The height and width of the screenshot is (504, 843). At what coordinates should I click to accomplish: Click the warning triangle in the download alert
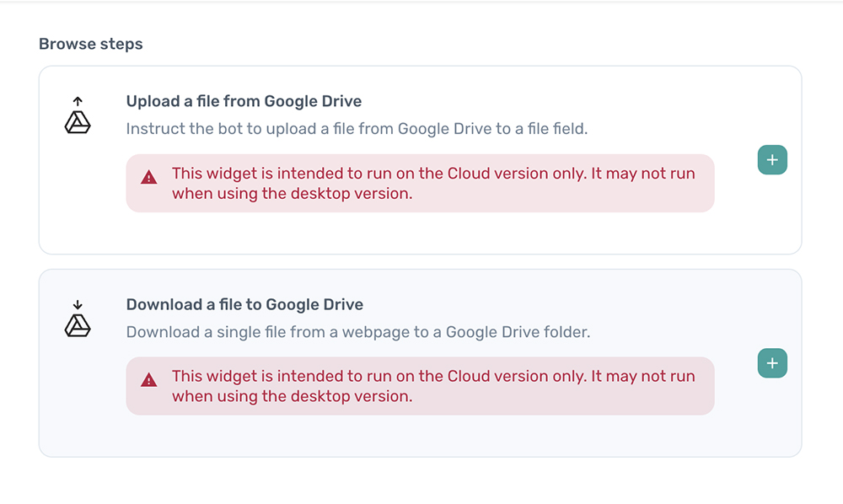point(149,381)
